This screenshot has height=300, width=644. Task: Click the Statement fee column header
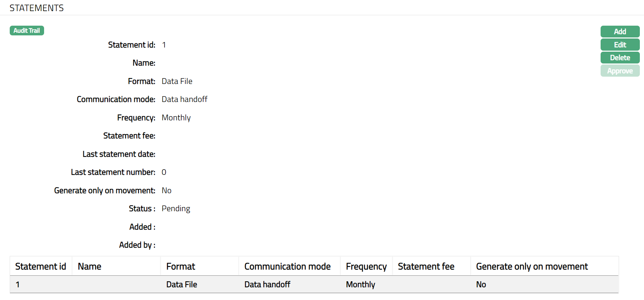426,266
